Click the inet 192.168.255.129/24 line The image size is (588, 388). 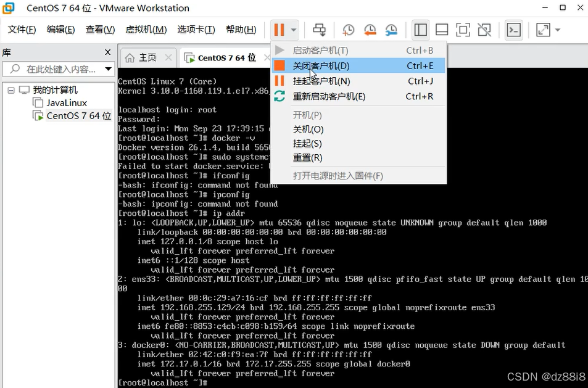tap(316, 307)
